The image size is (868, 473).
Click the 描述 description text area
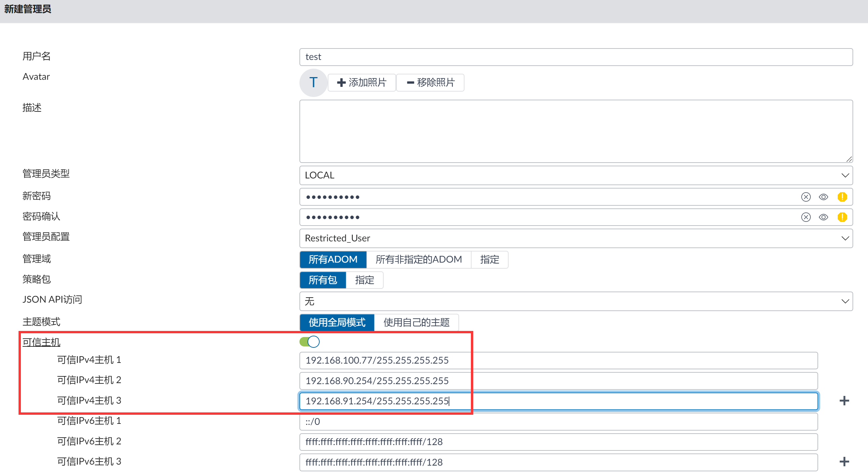pyautogui.click(x=576, y=131)
